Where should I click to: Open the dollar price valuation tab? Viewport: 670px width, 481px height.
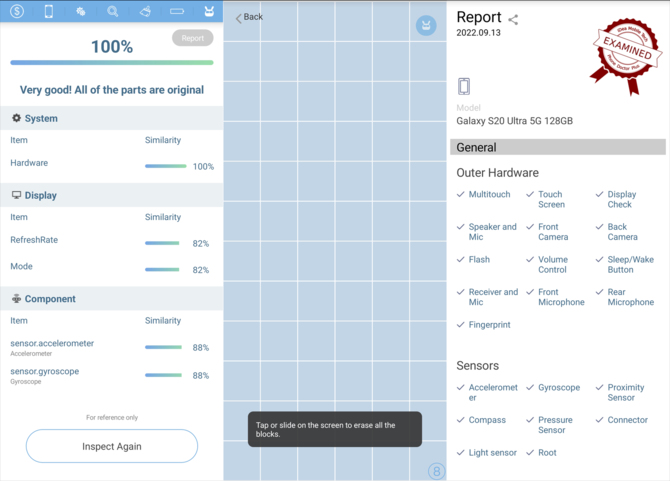[x=17, y=11]
